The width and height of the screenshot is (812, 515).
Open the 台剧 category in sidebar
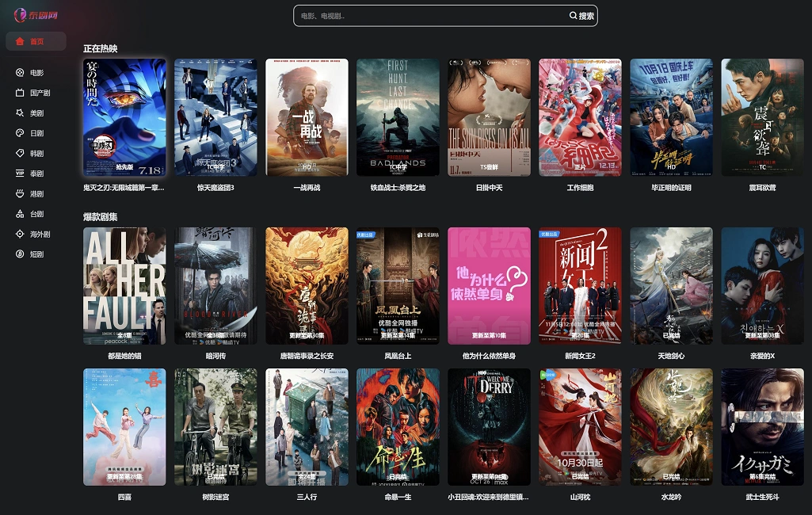pyautogui.click(x=20, y=214)
